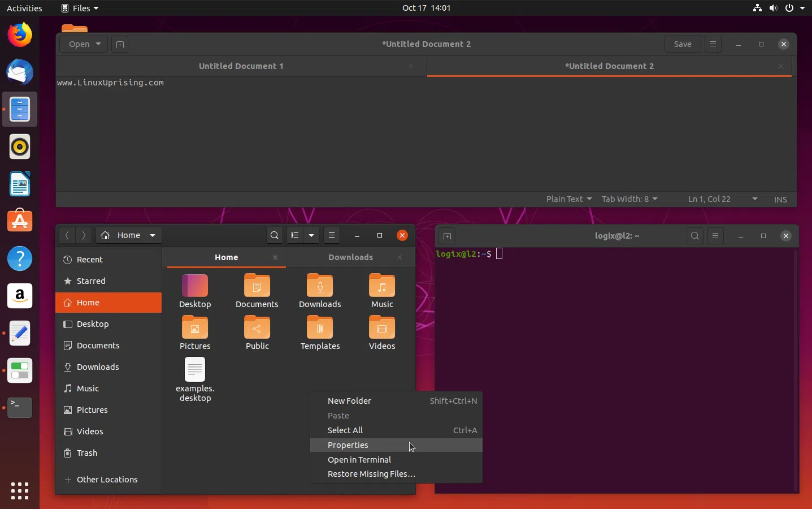812x509 pixels.
Task: Switch to list view in file manager
Action: (x=296, y=236)
